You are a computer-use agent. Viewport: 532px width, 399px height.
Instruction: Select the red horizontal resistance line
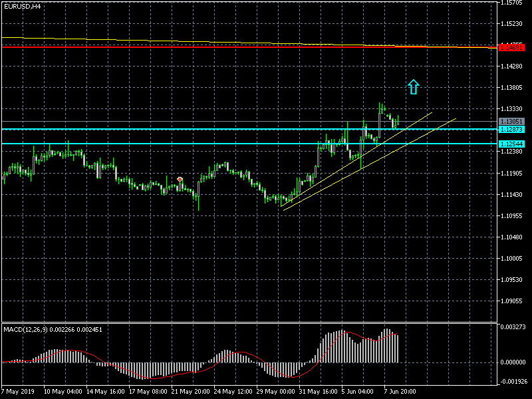(199, 47)
